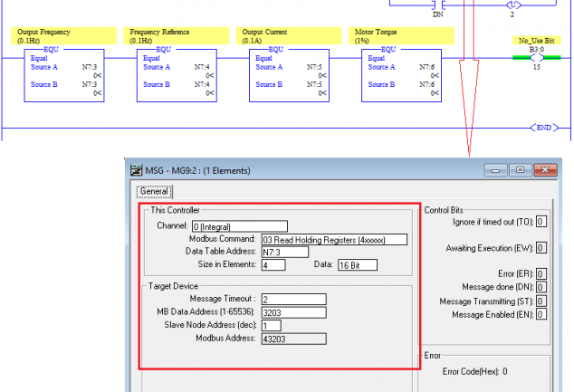Select the Frequency Reference EQU instruction block
The height and width of the screenshot is (392, 574).
[x=177, y=75]
